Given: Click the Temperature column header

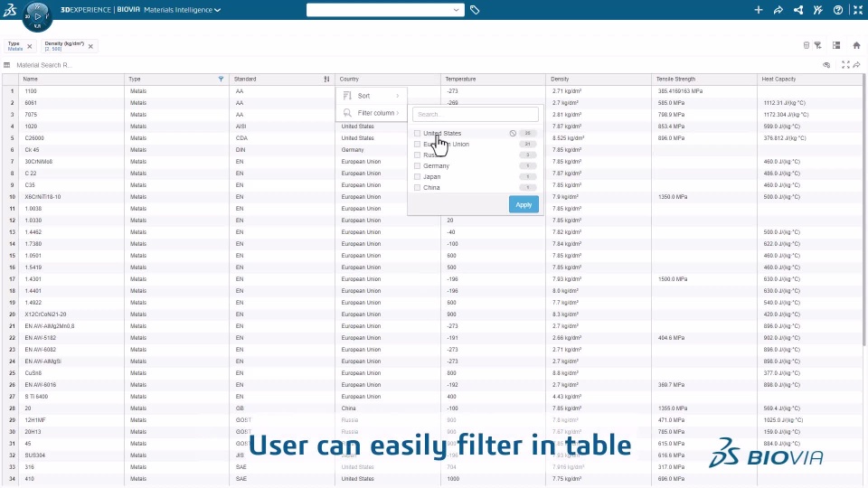Looking at the screenshot, I should pyautogui.click(x=493, y=80).
